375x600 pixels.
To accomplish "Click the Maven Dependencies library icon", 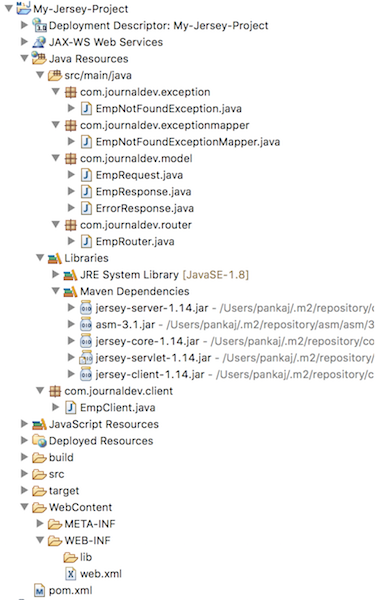I will click(x=70, y=292).
